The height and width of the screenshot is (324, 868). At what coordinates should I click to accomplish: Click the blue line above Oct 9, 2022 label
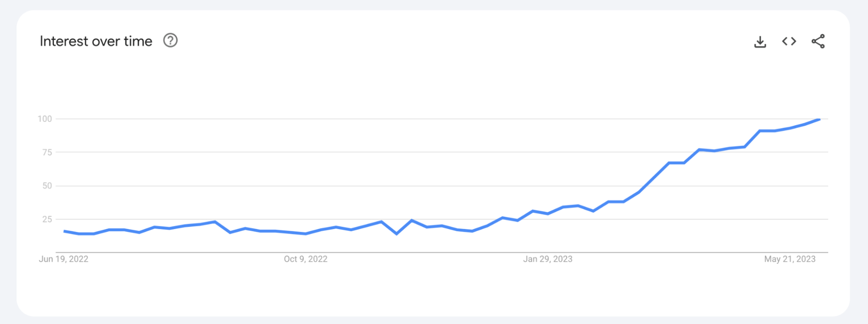(305, 234)
